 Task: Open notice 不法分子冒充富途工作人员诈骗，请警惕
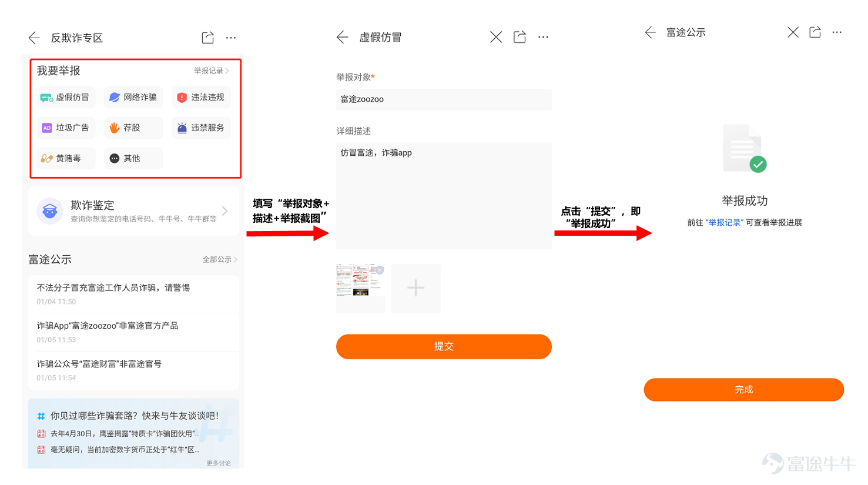click(x=134, y=294)
